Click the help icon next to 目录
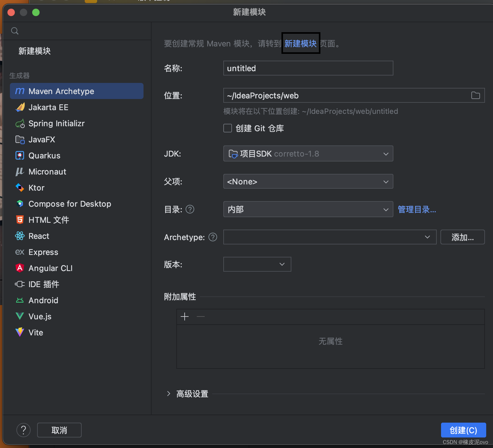Viewport: 493px width, 448px height. [190, 209]
